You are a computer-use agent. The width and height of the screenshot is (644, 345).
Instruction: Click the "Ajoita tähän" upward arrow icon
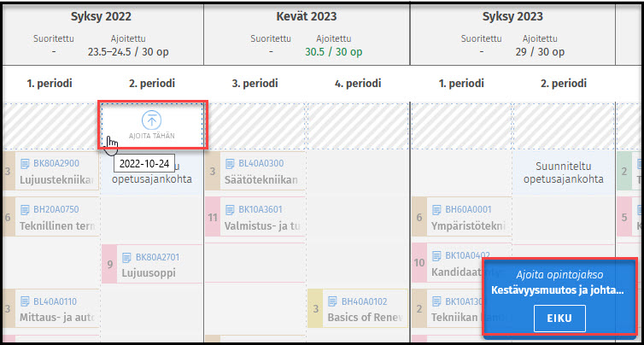pos(152,120)
